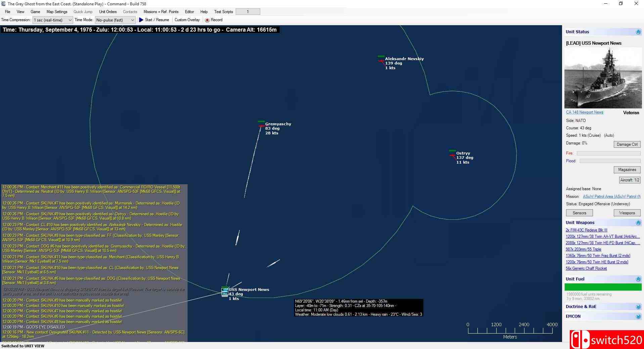Open the Unit Orders menu

[x=108, y=12]
